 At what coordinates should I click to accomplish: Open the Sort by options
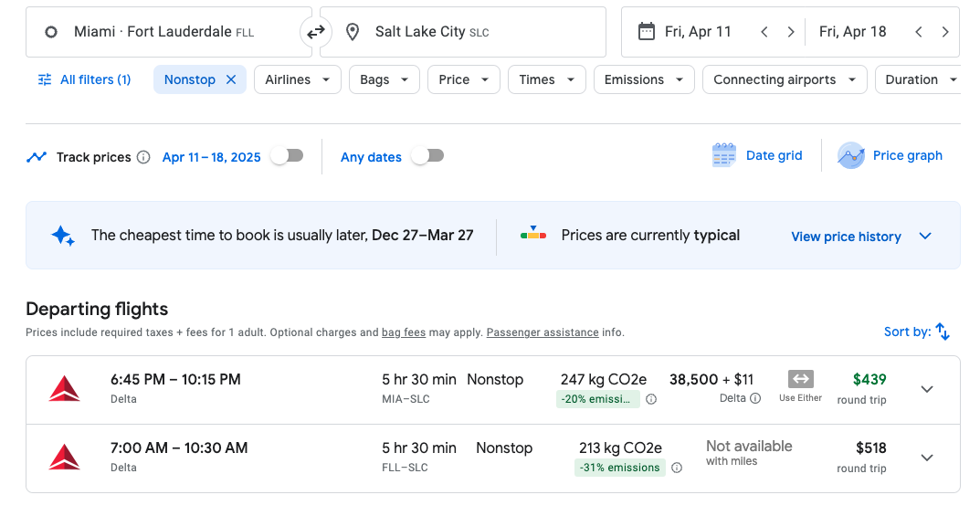tap(917, 332)
